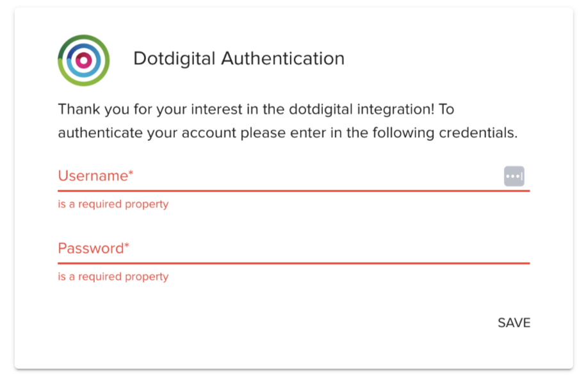Click the Dotdigital concentric circles logo
Screen dimensions: 588x378
[x=84, y=60]
